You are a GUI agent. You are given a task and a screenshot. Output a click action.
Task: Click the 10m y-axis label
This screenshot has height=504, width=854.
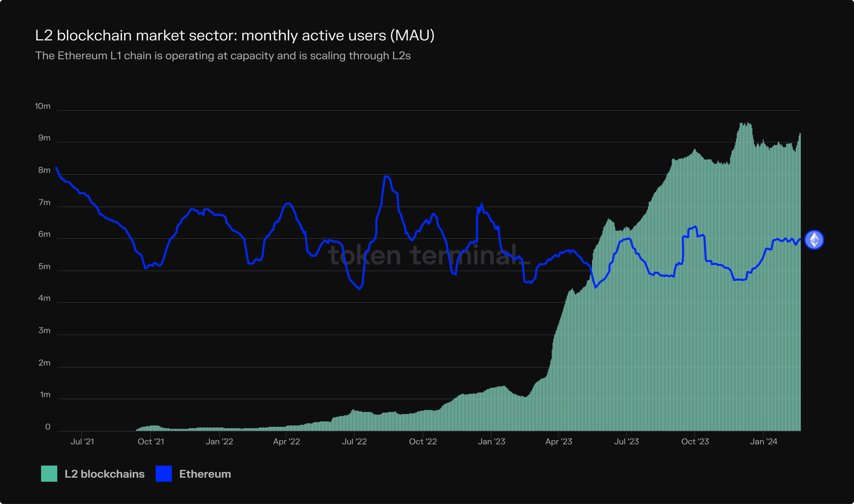point(42,106)
